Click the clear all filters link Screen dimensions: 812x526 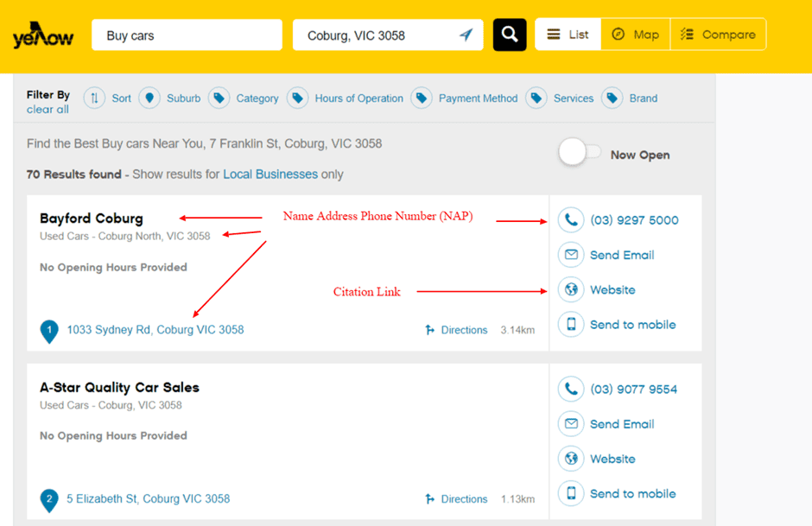(x=48, y=110)
